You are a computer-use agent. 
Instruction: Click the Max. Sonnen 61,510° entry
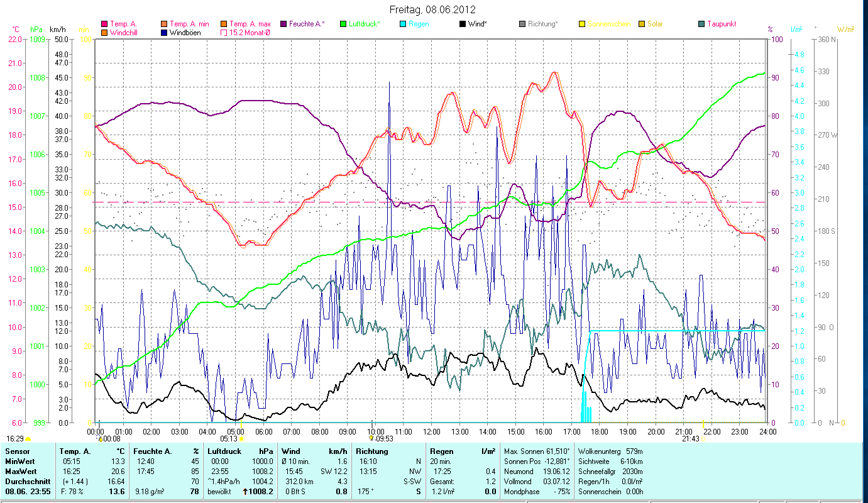(x=537, y=451)
